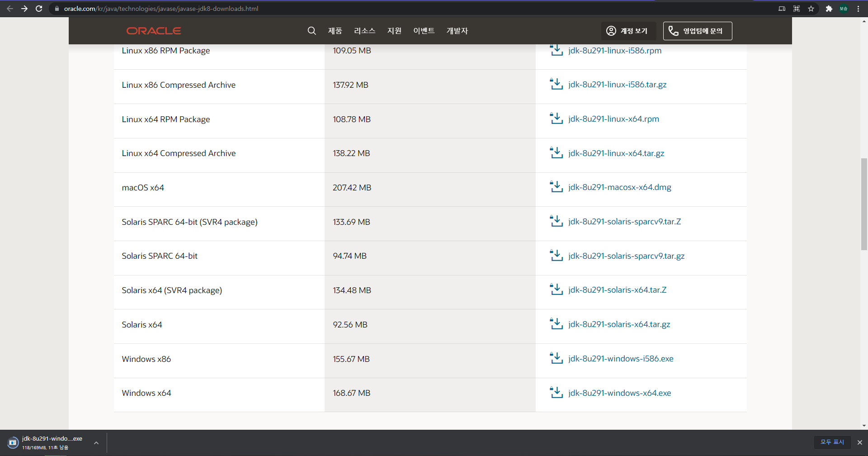Expand the download item options chevron
The image size is (868, 456).
pyautogui.click(x=96, y=443)
